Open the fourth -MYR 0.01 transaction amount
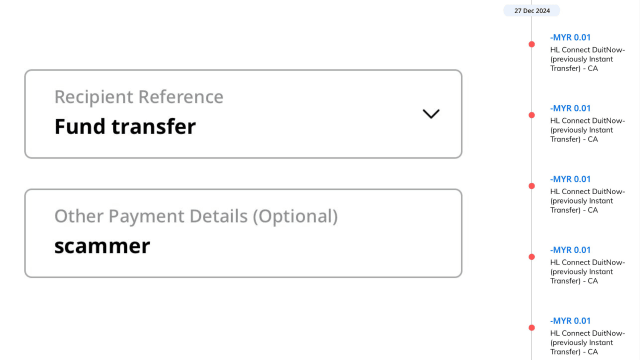 [x=570, y=250]
